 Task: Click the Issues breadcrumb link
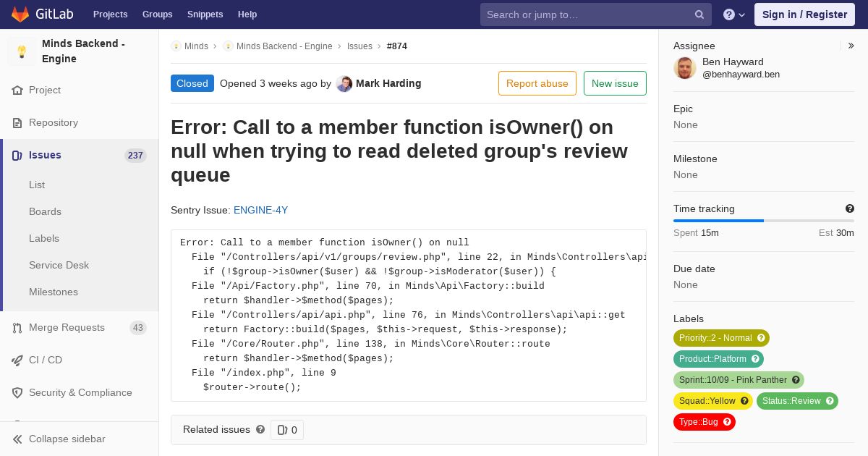(x=359, y=46)
